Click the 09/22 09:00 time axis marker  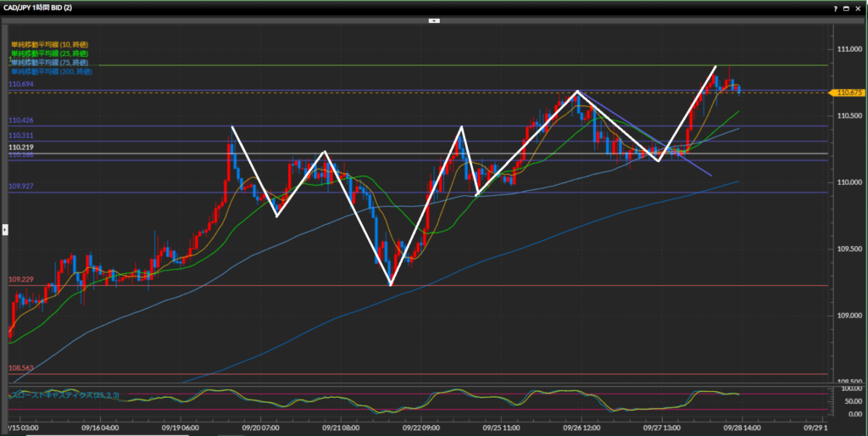click(x=418, y=428)
